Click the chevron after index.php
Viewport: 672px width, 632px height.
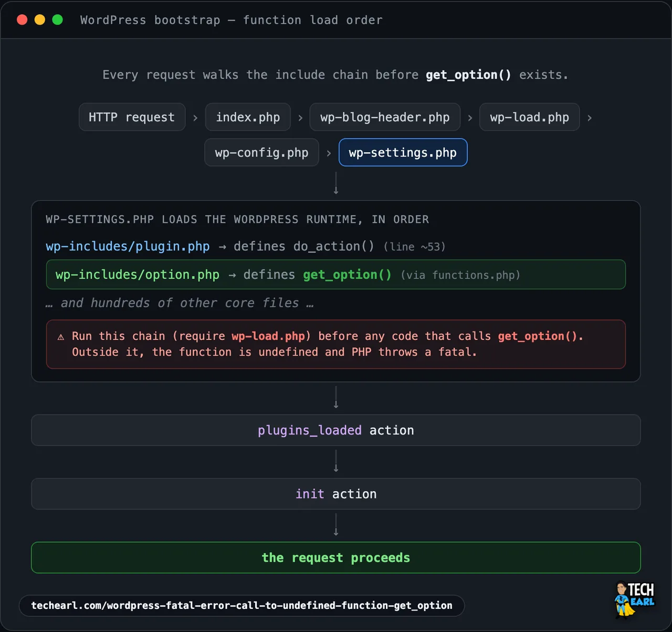(x=300, y=118)
